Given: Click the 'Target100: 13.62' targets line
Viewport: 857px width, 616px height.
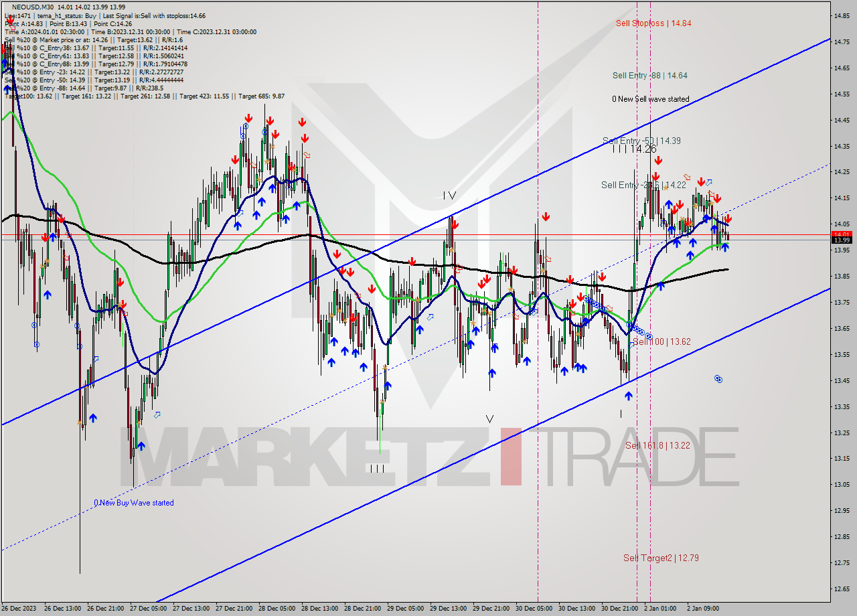Looking at the screenshot, I should pos(144,96).
